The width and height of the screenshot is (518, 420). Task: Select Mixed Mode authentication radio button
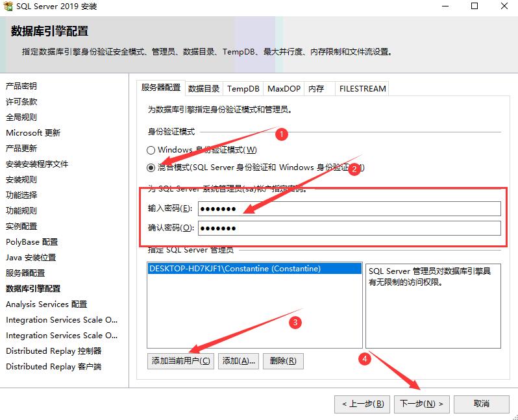(151, 168)
